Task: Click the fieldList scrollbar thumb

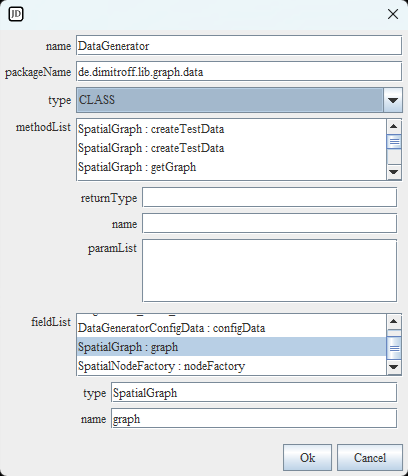Action: [x=394, y=348]
